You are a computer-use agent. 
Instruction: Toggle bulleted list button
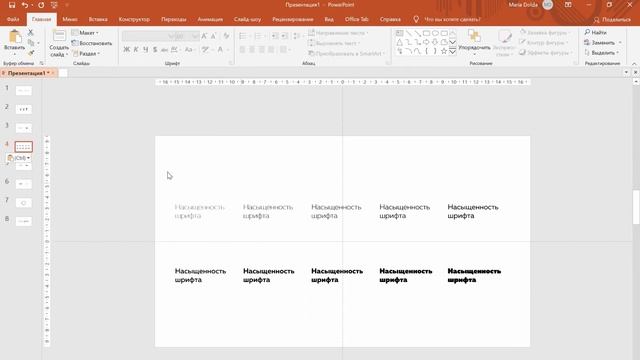[x=243, y=36]
